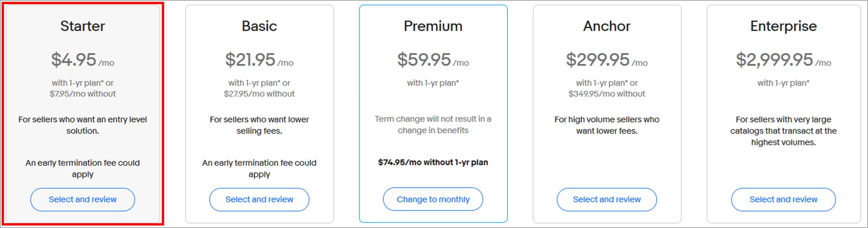Click Enterprise's very large catalogs description

pos(783,131)
